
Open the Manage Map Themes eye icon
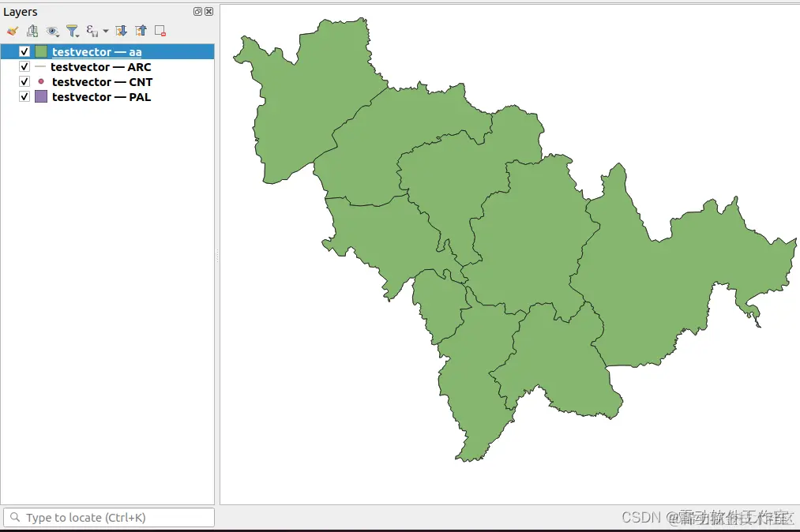click(x=52, y=32)
